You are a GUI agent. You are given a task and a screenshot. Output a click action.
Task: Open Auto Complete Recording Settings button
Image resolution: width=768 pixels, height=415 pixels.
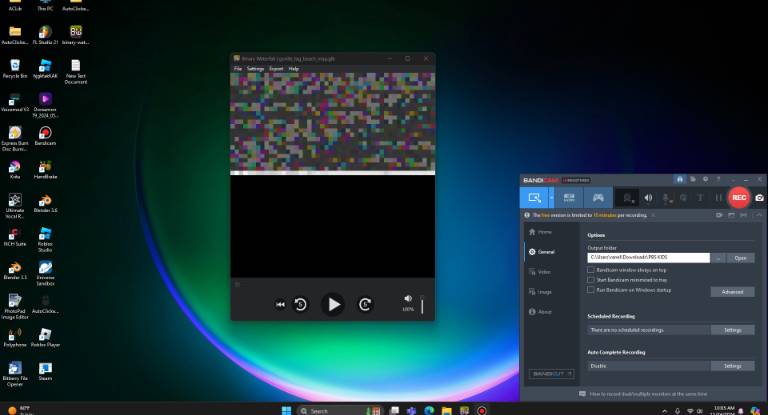click(732, 366)
